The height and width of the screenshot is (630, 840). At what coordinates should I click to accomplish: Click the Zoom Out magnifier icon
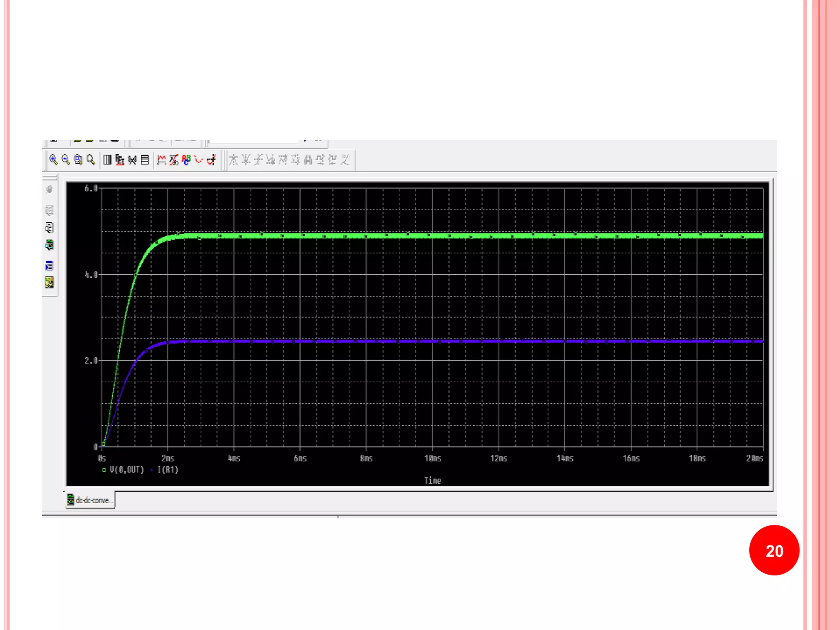tap(66, 160)
